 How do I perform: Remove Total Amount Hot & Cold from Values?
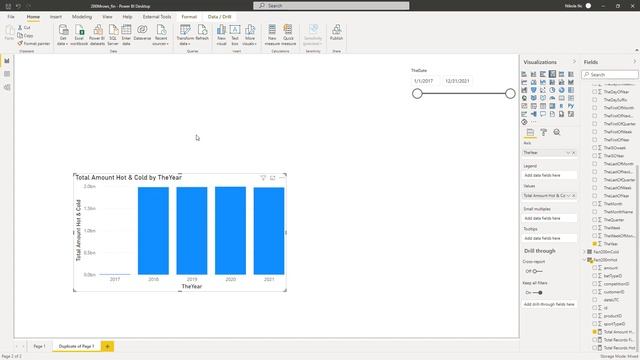[573, 196]
